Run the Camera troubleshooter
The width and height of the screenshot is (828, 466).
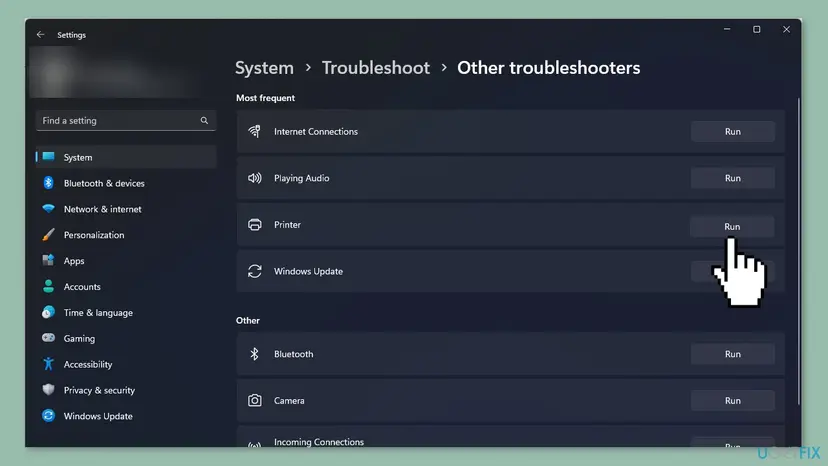coord(732,400)
